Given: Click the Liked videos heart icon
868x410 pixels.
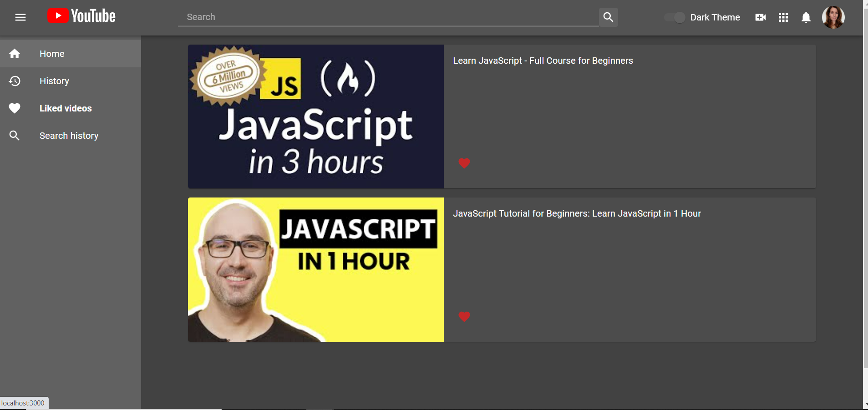Looking at the screenshot, I should click(x=15, y=108).
